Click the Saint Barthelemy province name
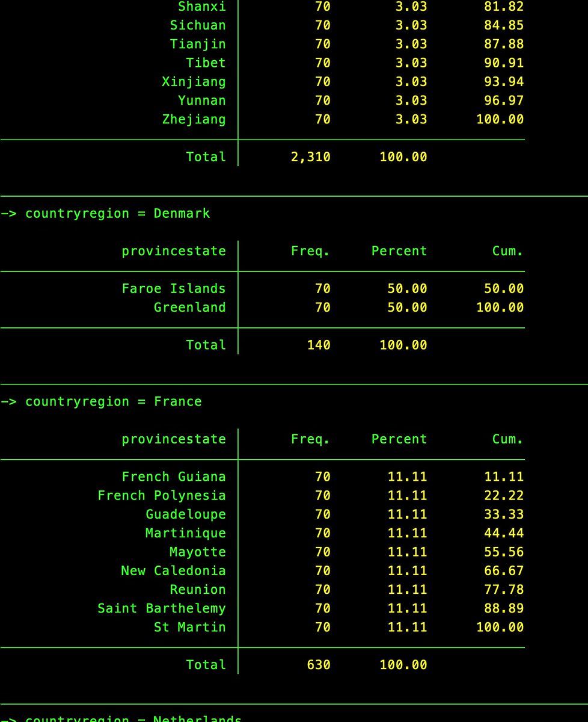Viewport: 588px width, 722px height. [162, 608]
